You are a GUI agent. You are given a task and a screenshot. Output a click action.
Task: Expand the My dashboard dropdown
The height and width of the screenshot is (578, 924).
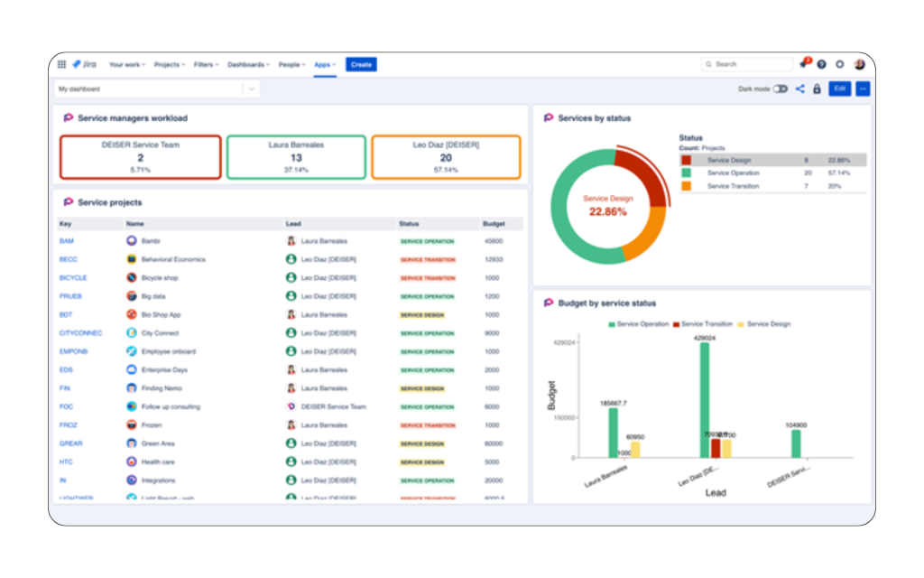[251, 89]
